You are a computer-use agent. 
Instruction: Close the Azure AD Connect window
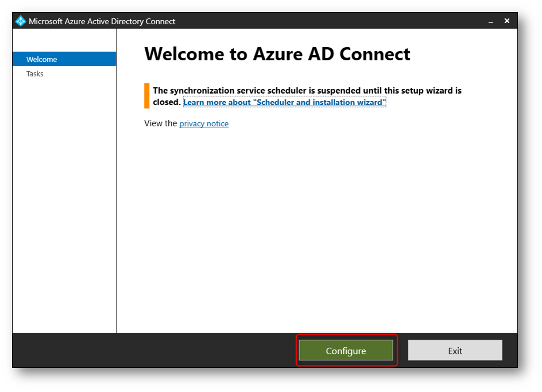[x=507, y=21]
